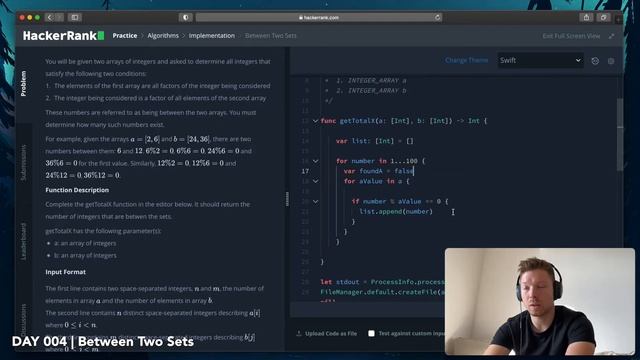The width and height of the screenshot is (640, 360).
Task: Go forward using Safari's forward arrow
Action: tap(59, 18)
